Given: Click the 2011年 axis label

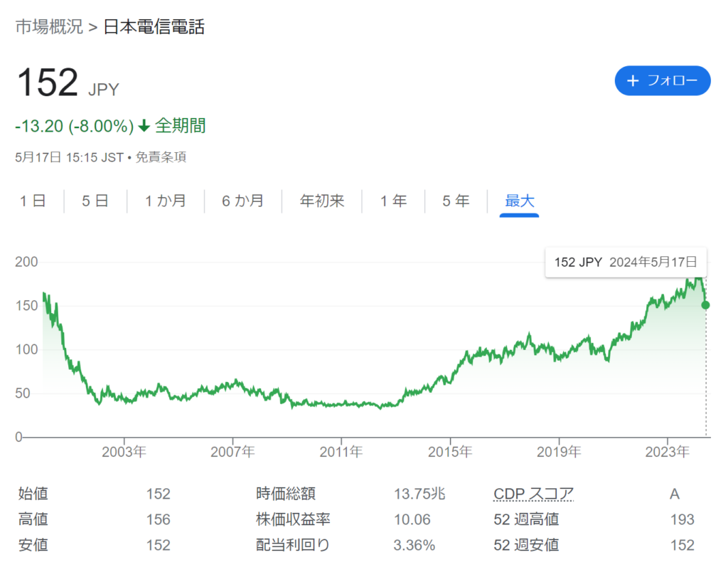Looking at the screenshot, I should pyautogui.click(x=341, y=452).
